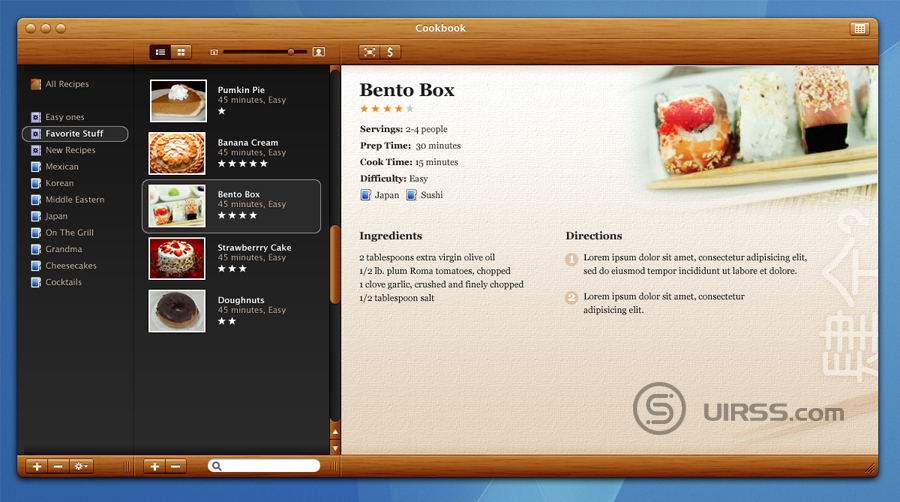Open the Cheesecakes category

[x=70, y=266]
